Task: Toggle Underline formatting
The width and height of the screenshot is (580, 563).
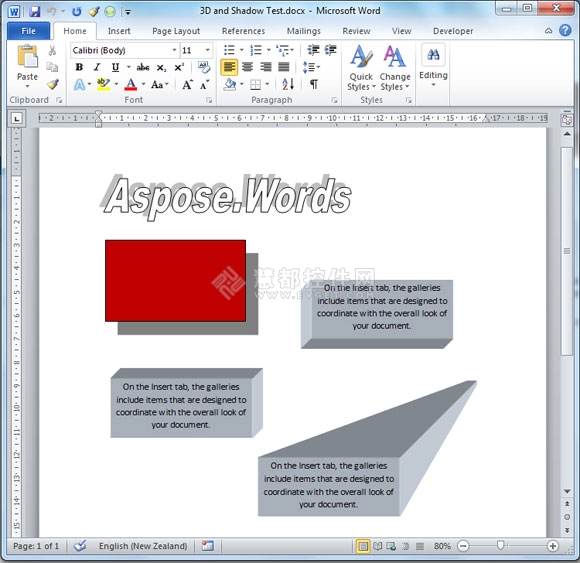Action: tap(115, 67)
